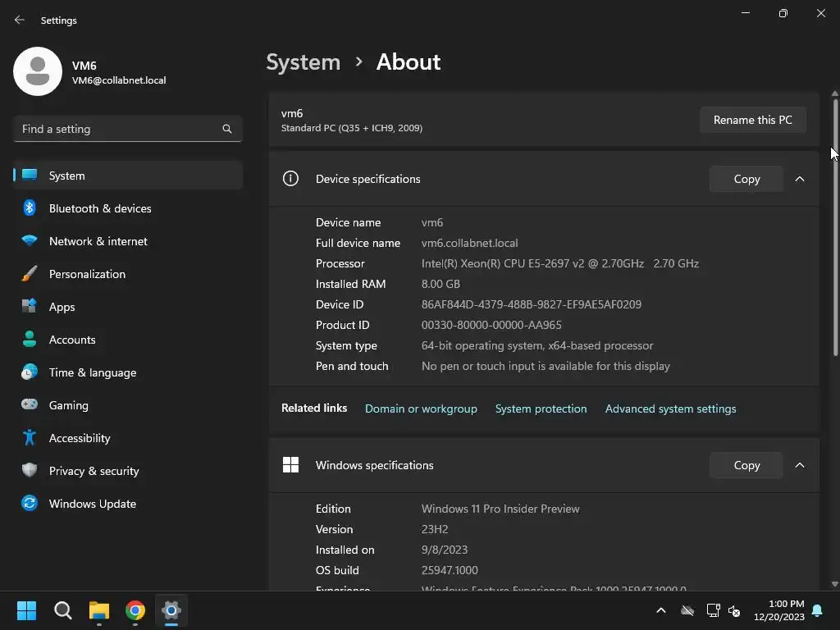The width and height of the screenshot is (840, 630).
Task: Click the Product ID value 00330-80000
Action: coord(491,325)
